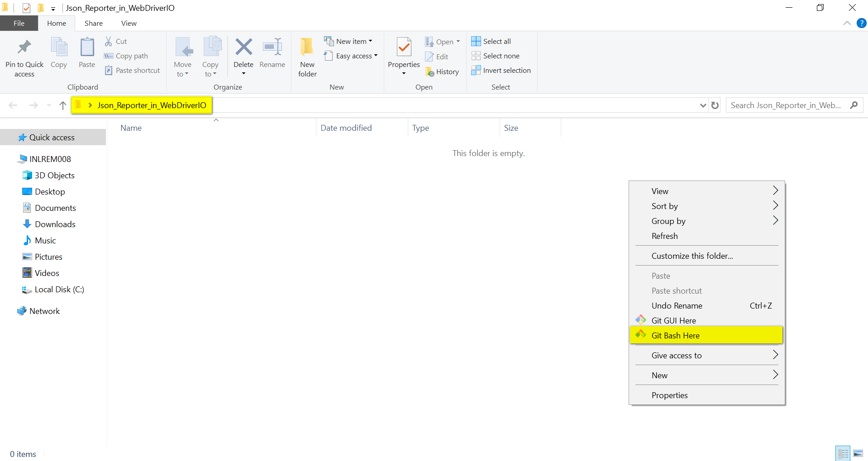
Task: Open View submenu in context menu
Action: [706, 191]
